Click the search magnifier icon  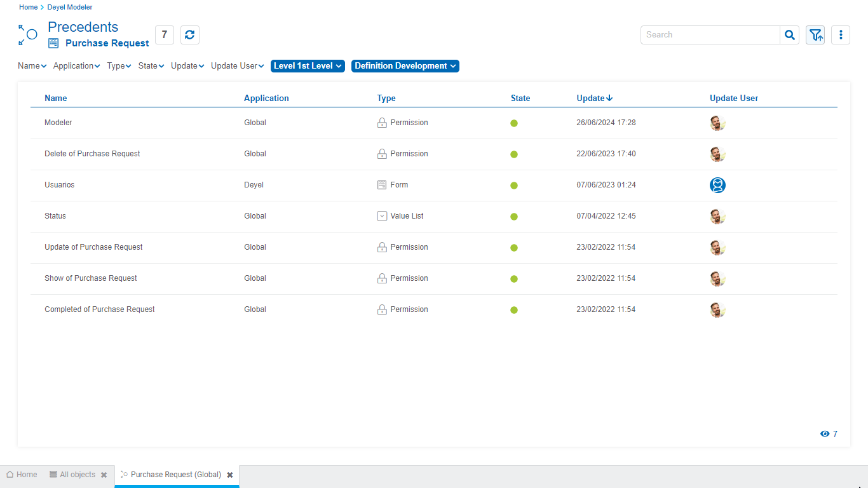click(x=789, y=35)
